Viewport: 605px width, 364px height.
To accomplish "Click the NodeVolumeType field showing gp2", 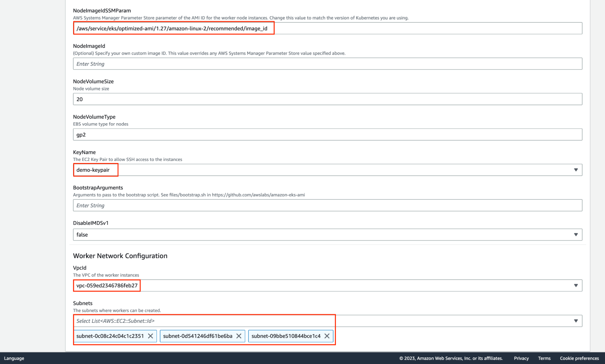I will click(x=327, y=135).
